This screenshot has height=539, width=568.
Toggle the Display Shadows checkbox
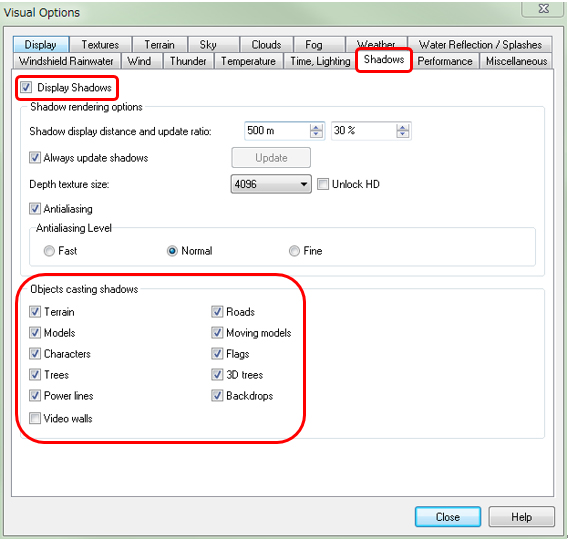(26, 87)
